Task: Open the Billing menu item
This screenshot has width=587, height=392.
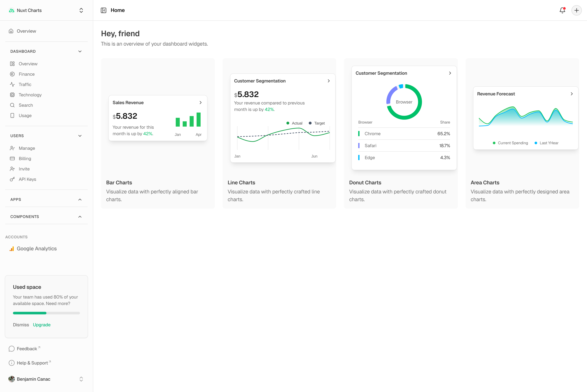Action: coord(25,158)
